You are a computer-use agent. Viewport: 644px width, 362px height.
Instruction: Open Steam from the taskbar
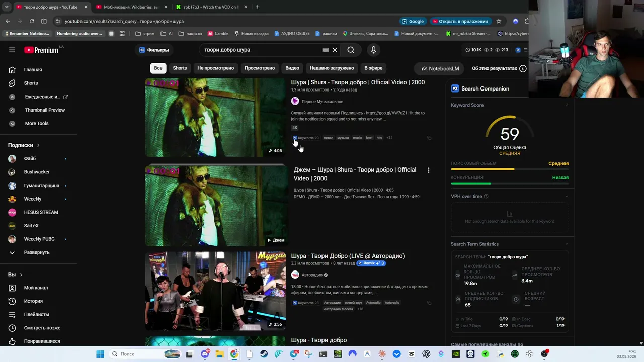point(264,354)
